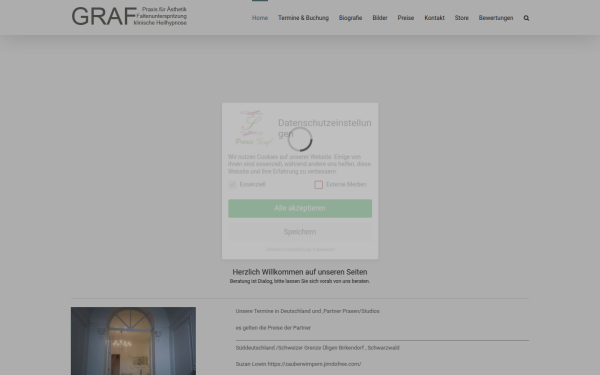
Task: Open the Bilder menu item
Action: tap(380, 18)
